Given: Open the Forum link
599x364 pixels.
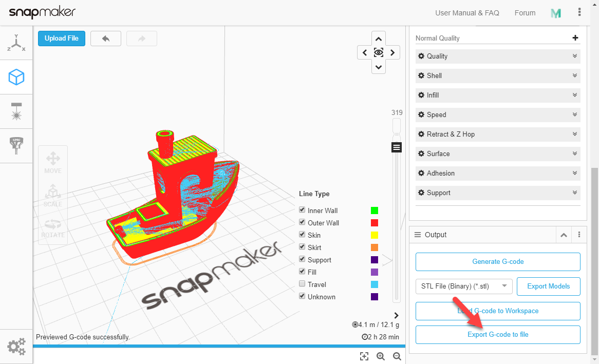Looking at the screenshot, I should [525, 13].
